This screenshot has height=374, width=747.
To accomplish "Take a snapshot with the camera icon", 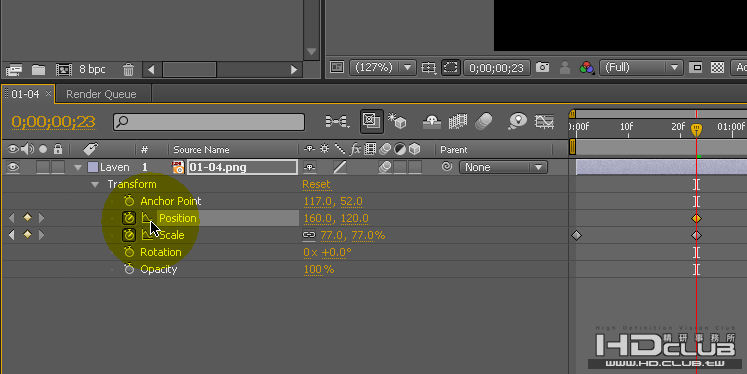I will (542, 68).
